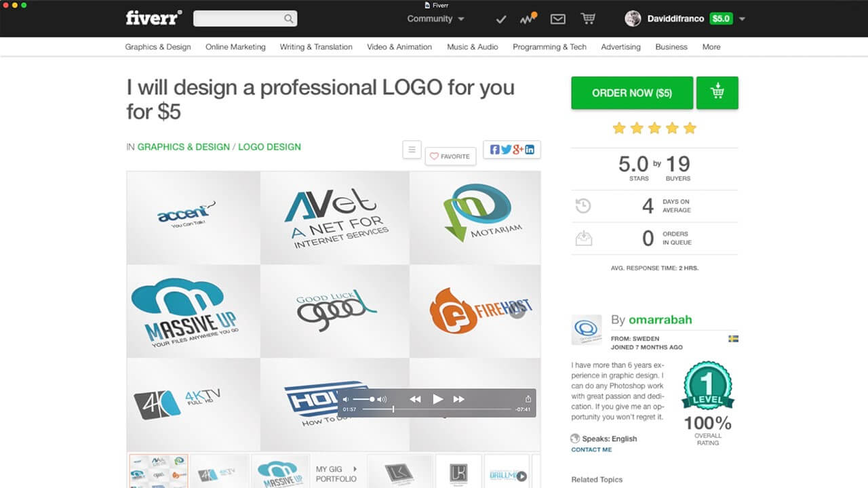Open the to-do checkmark icon in header
Screen dimensions: 868x488
tap(501, 19)
